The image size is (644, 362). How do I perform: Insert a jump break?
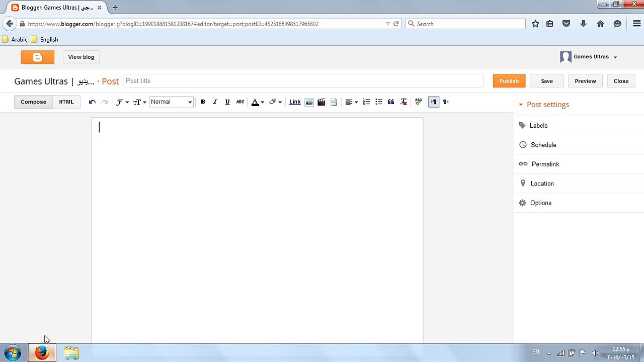pos(334,102)
